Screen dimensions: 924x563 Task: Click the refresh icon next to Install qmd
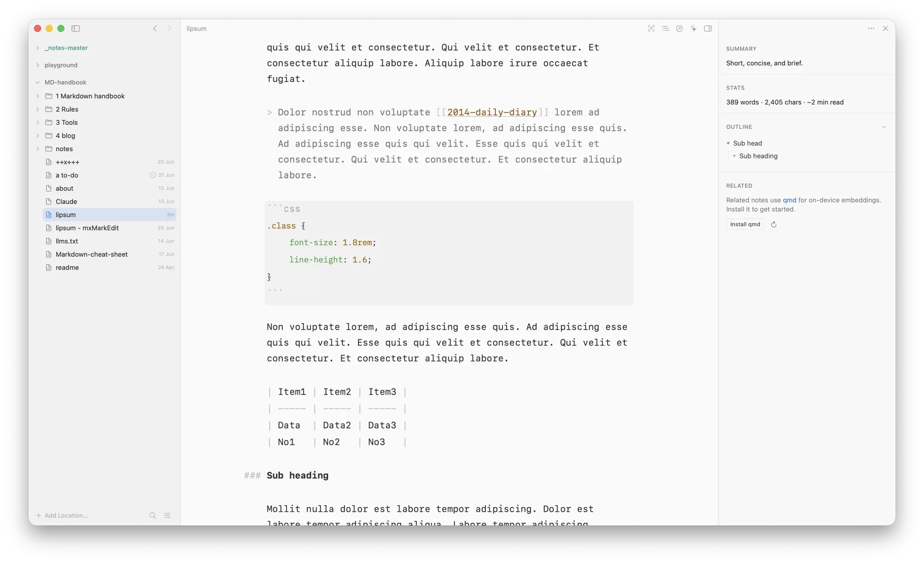(x=774, y=224)
